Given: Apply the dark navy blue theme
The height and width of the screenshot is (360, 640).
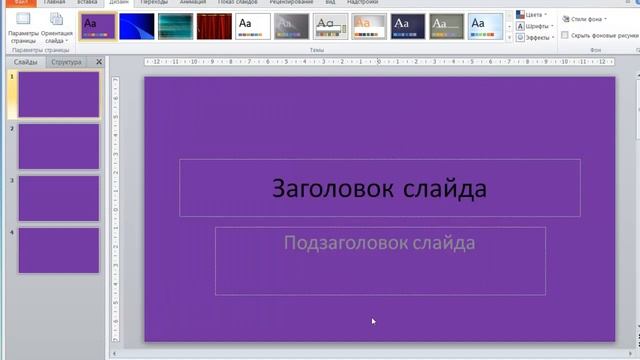Looking at the screenshot, I should pyautogui.click(x=408, y=26).
